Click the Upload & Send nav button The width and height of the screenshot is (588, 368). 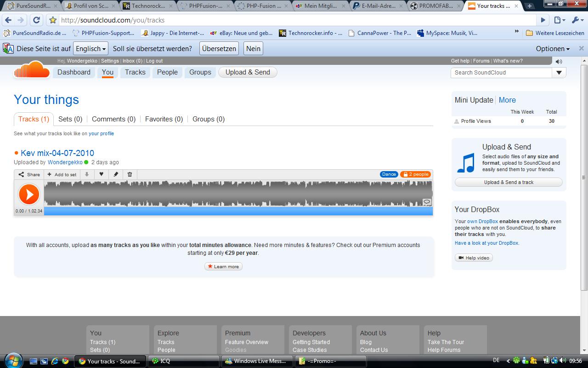click(248, 72)
